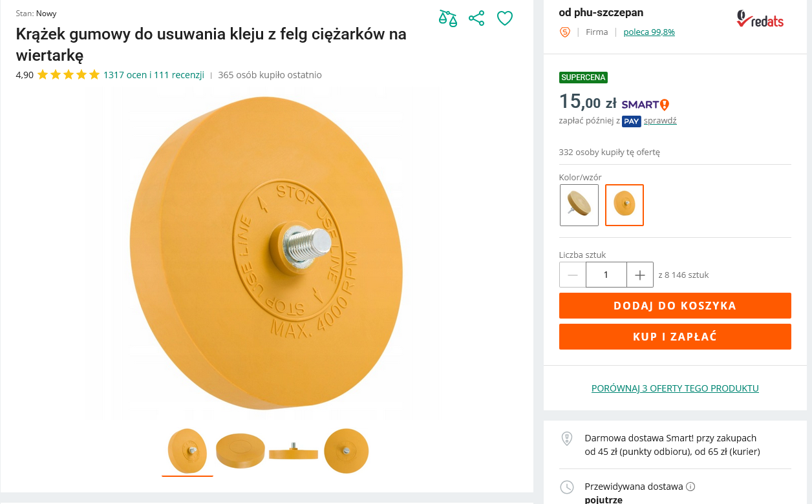Click the Super Seller badge icon
812x504 pixels.
tap(565, 32)
